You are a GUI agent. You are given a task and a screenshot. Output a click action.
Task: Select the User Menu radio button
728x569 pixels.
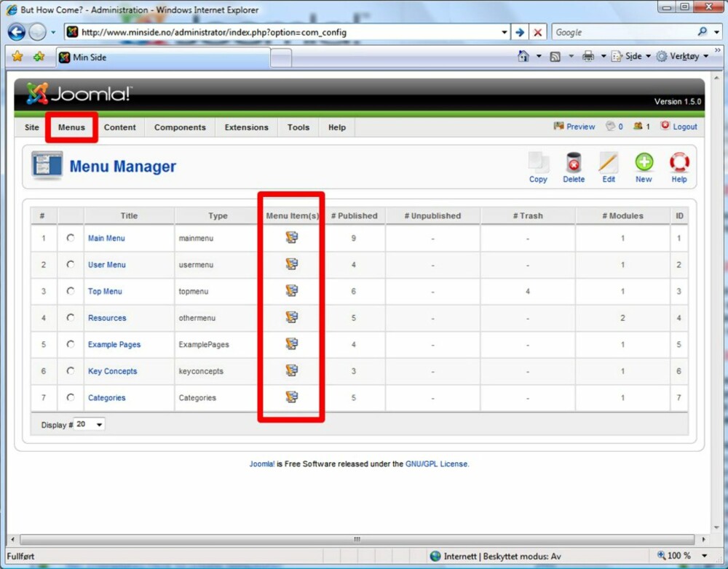click(71, 264)
